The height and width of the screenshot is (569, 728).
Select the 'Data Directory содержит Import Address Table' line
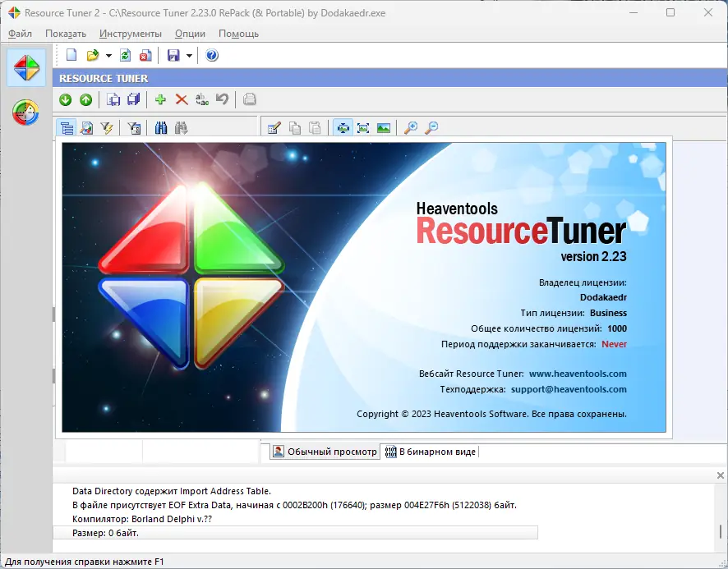(x=172, y=491)
